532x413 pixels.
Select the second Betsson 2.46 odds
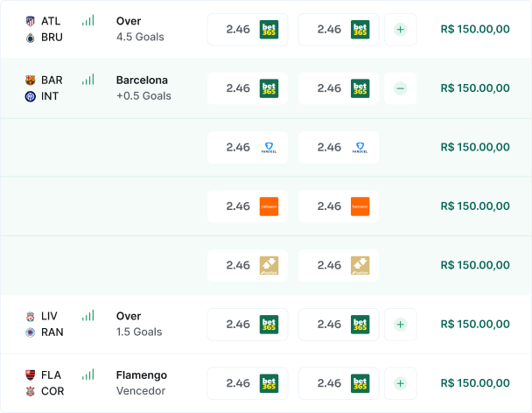pos(339,206)
